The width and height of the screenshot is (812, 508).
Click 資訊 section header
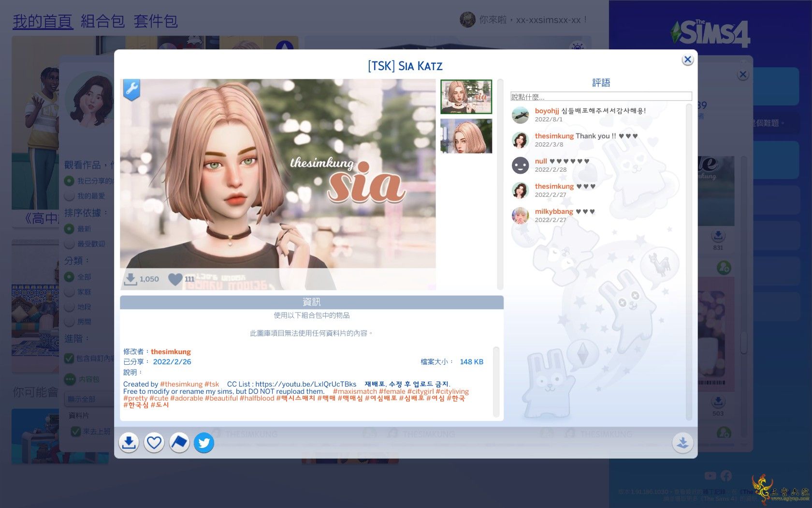(312, 302)
